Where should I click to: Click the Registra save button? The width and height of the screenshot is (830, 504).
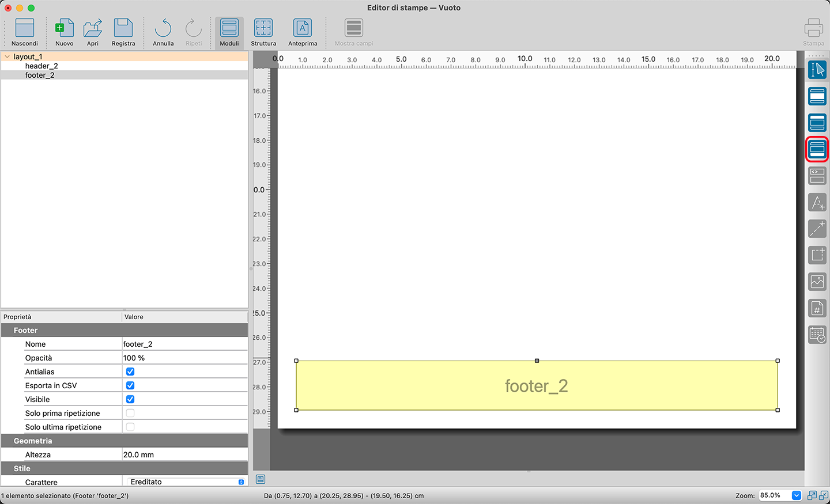coord(123,33)
